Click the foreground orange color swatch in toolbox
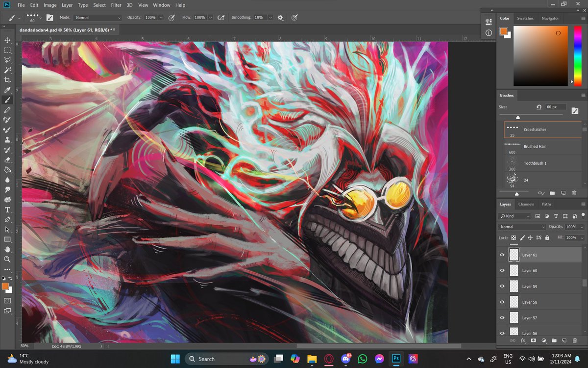The height and width of the screenshot is (368, 588). (x=5, y=286)
